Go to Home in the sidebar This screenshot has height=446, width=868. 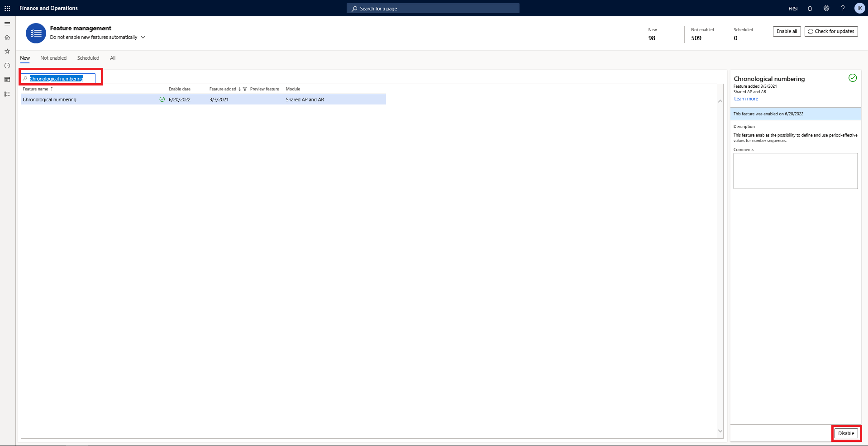point(7,38)
